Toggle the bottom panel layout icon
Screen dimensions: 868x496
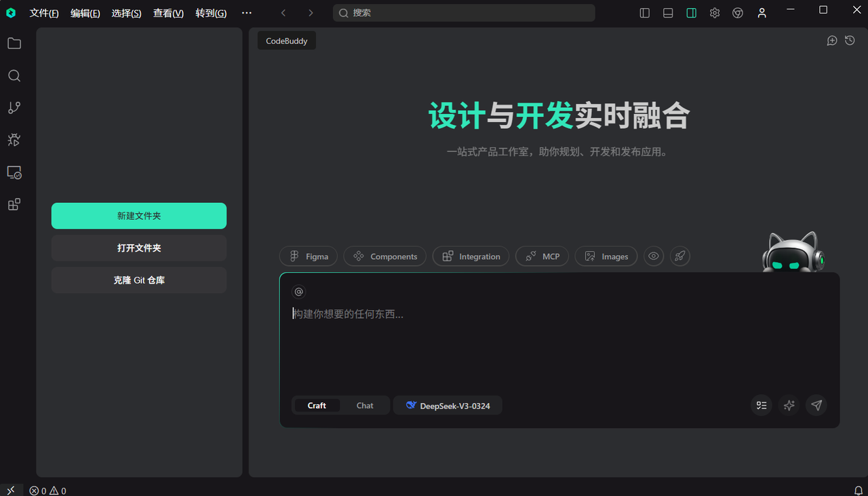[x=668, y=13]
